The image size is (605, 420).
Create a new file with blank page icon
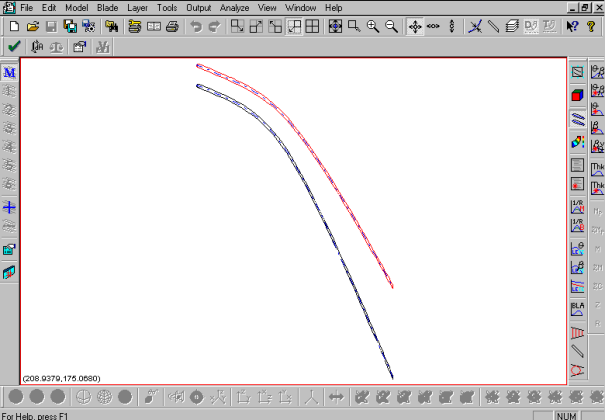[14, 26]
